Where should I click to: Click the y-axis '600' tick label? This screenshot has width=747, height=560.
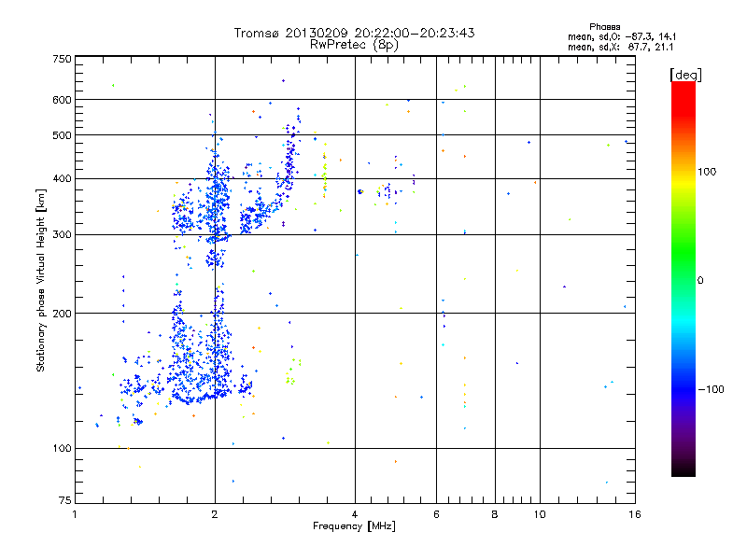62,100
